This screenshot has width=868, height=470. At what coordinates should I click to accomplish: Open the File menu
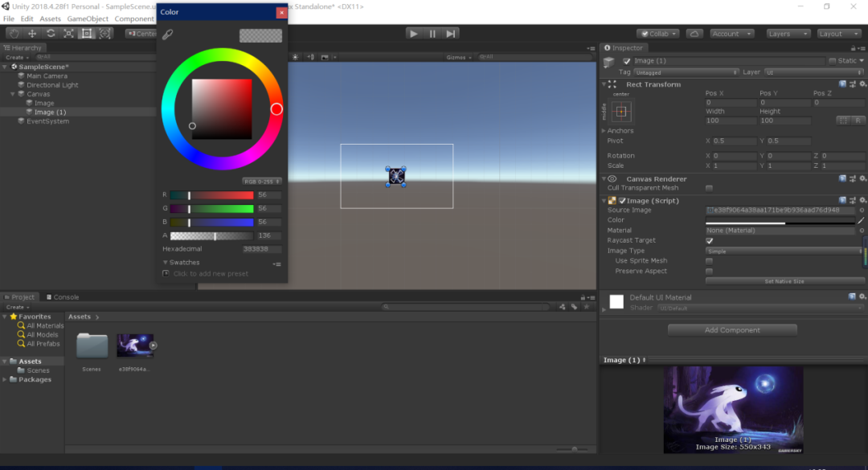[x=9, y=18]
